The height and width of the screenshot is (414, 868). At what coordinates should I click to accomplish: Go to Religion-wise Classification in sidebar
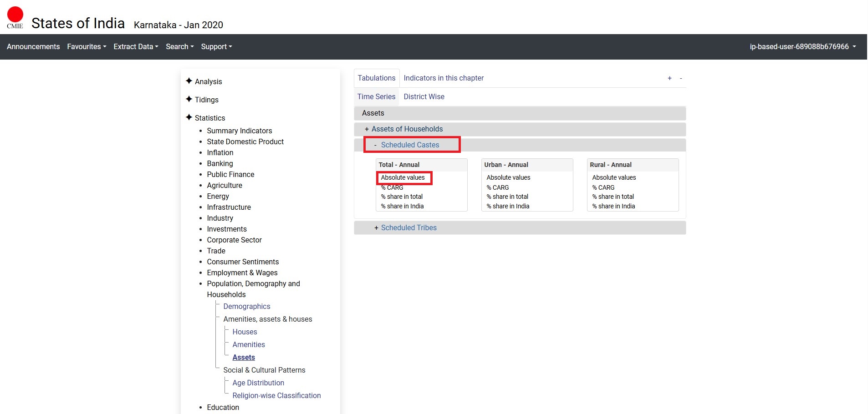[x=276, y=396]
